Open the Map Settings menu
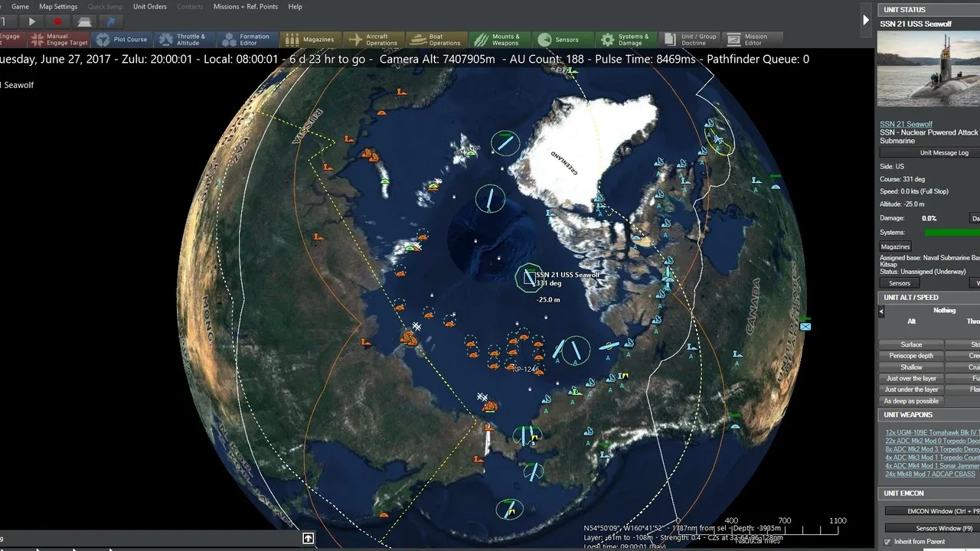This screenshot has width=980, height=551. tap(58, 6)
